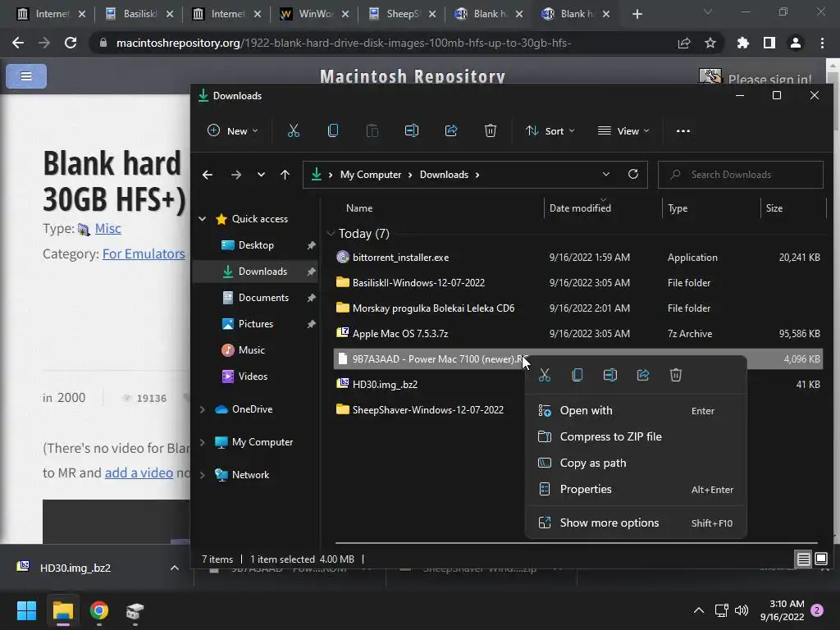Collapse the Today (7) group
Image resolution: width=840 pixels, height=630 pixels.
coord(331,234)
